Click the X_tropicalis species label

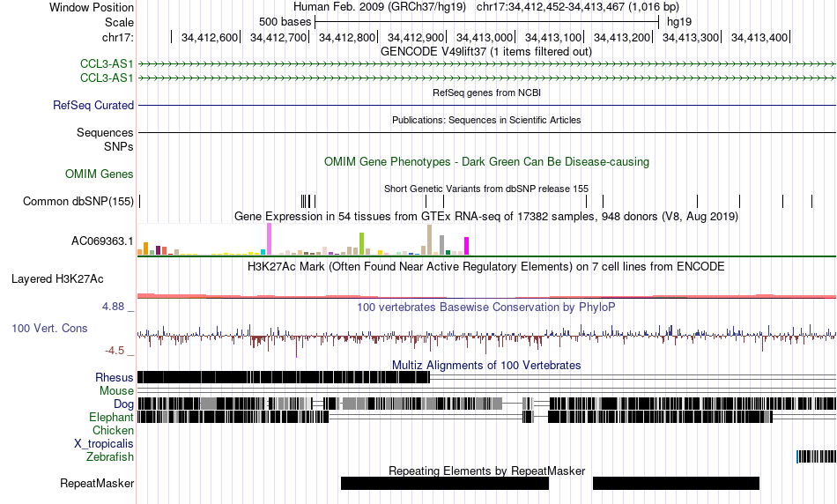pos(104,444)
